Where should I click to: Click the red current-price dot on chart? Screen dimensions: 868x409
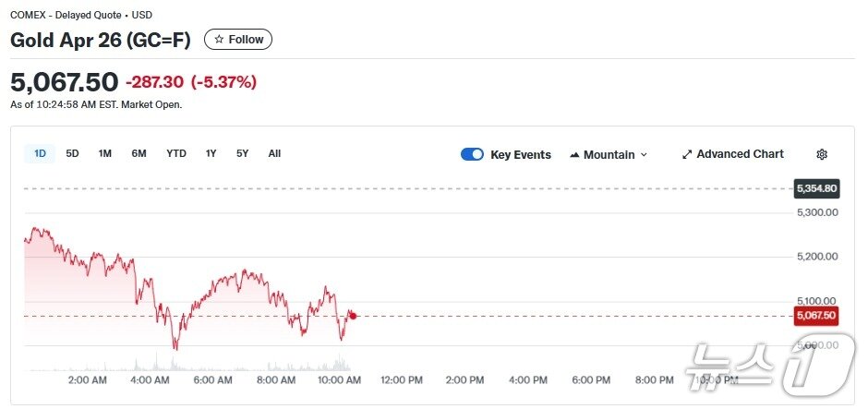[353, 316]
